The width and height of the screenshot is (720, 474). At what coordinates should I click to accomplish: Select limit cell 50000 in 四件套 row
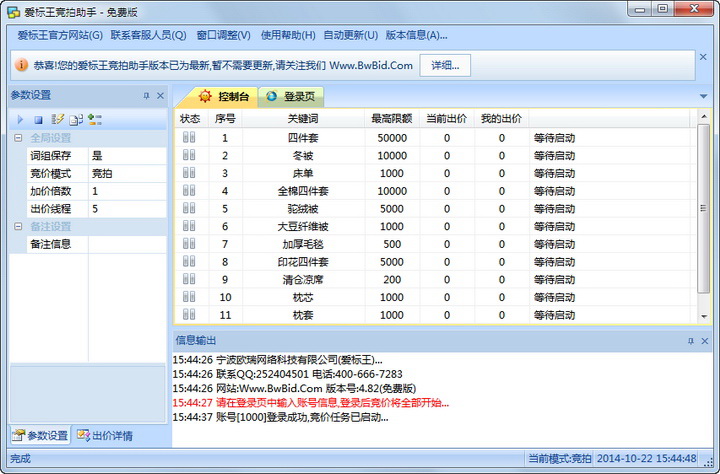click(x=392, y=138)
